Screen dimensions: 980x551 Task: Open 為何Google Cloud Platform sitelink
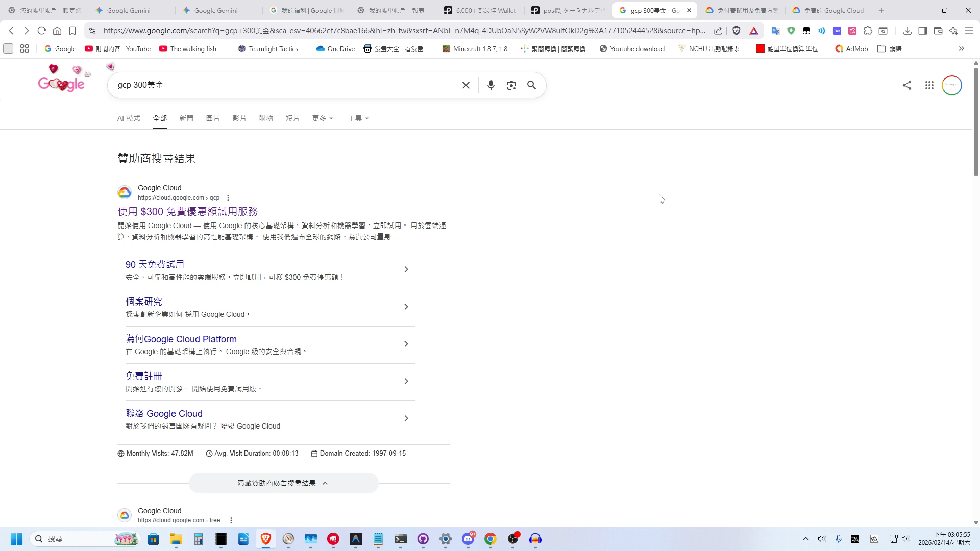(181, 339)
